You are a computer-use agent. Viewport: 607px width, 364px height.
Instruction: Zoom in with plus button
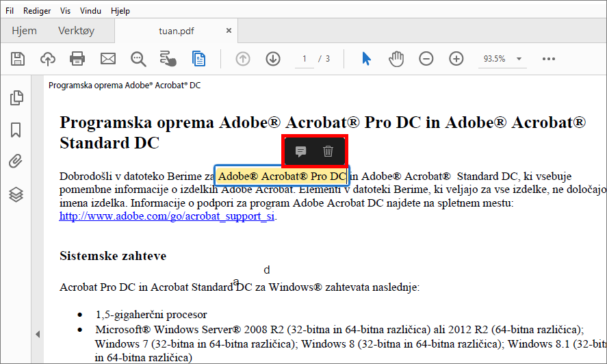coord(456,59)
